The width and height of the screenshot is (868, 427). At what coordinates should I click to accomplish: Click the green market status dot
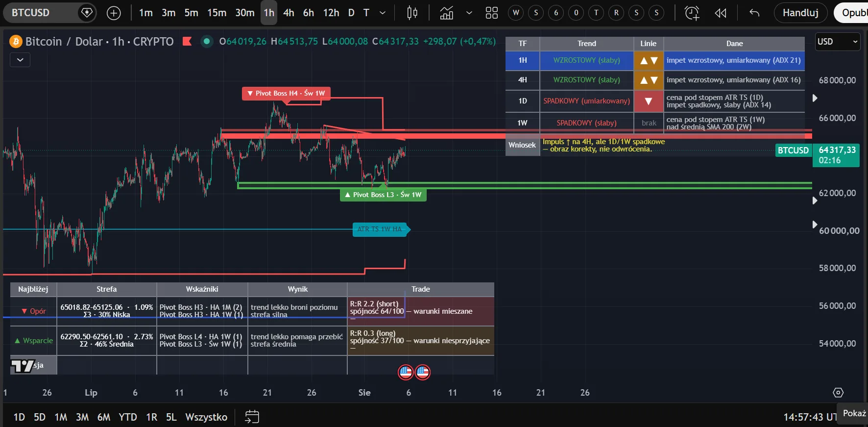pyautogui.click(x=207, y=41)
